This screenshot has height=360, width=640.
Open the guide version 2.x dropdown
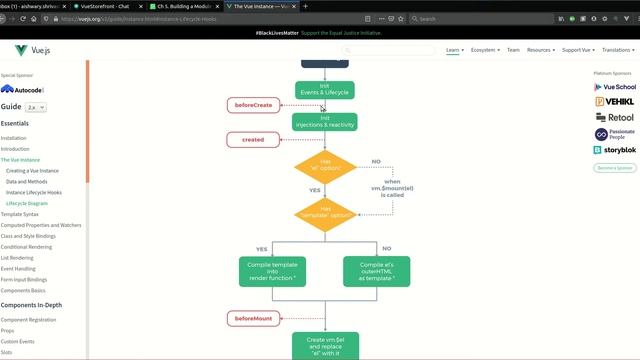pyautogui.click(x=36, y=107)
